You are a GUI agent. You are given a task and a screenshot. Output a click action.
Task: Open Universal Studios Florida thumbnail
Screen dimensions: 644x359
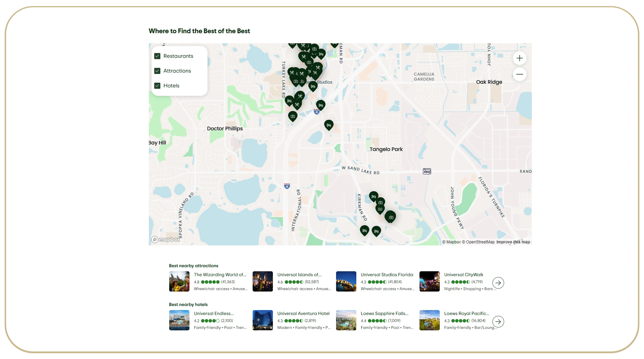(x=346, y=281)
